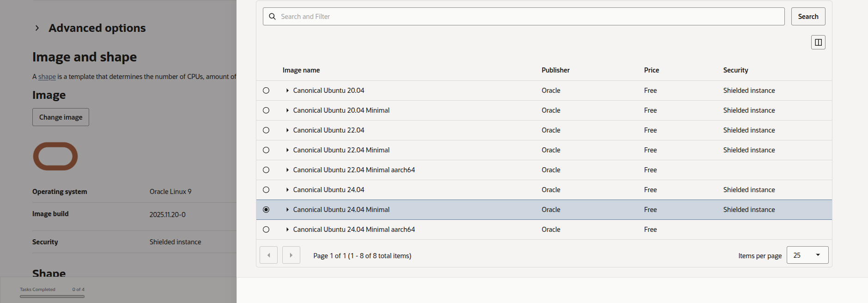This screenshot has height=303, width=868.
Task: Click the Price column header
Action: point(652,70)
